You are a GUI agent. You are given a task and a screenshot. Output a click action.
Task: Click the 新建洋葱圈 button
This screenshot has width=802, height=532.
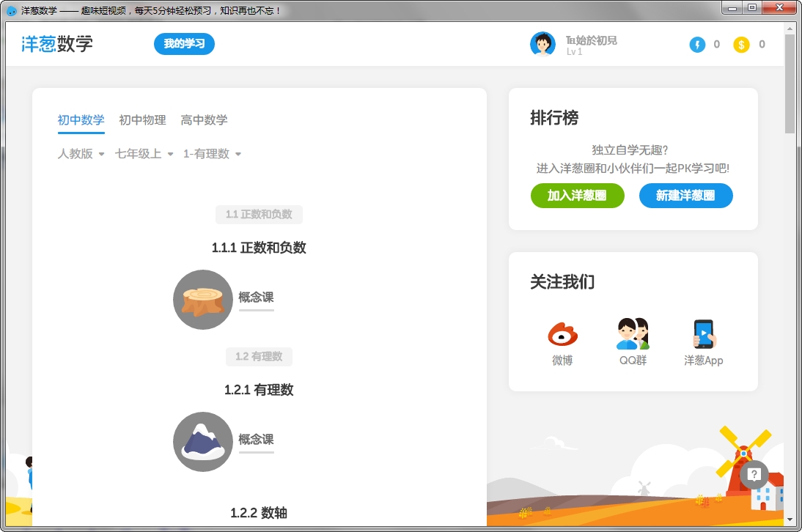(685, 196)
